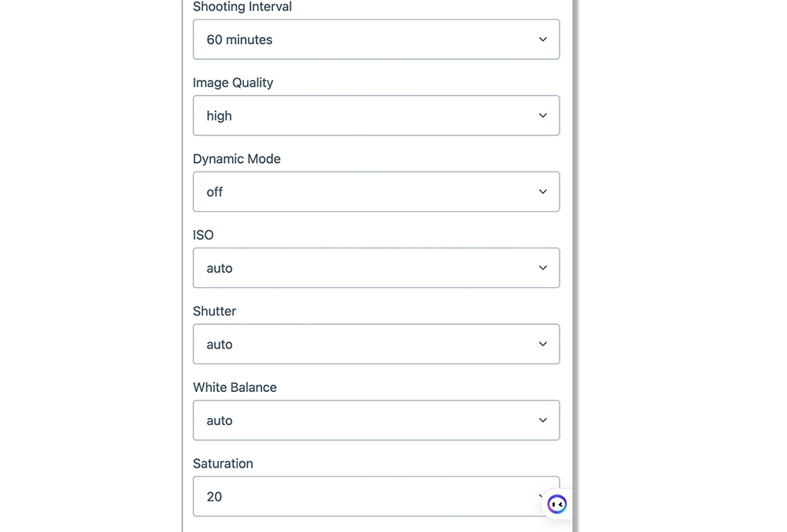The width and height of the screenshot is (787, 532).
Task: Click the chevron arrow of Dynamic Mode
Action: pos(543,192)
